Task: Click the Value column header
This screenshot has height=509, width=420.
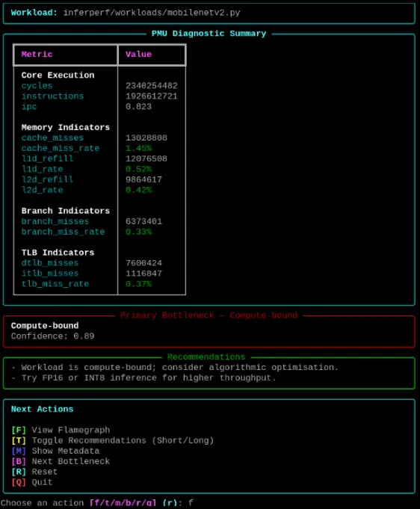Action: tap(138, 55)
